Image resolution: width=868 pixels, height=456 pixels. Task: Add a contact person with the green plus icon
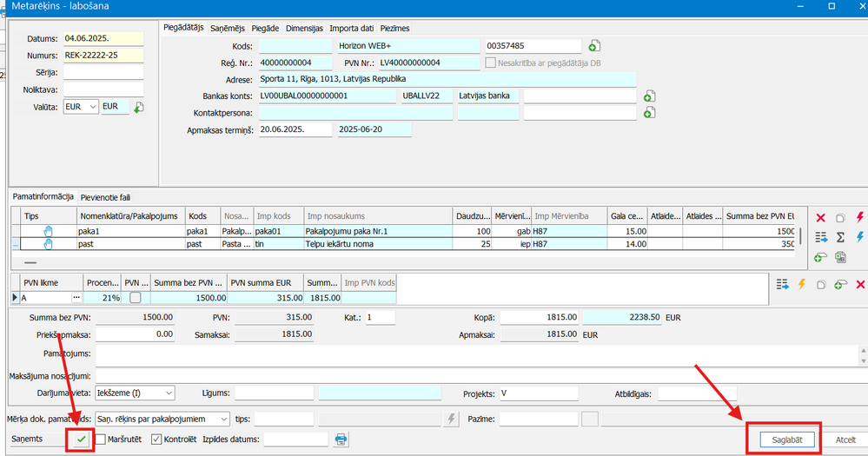pyautogui.click(x=649, y=113)
